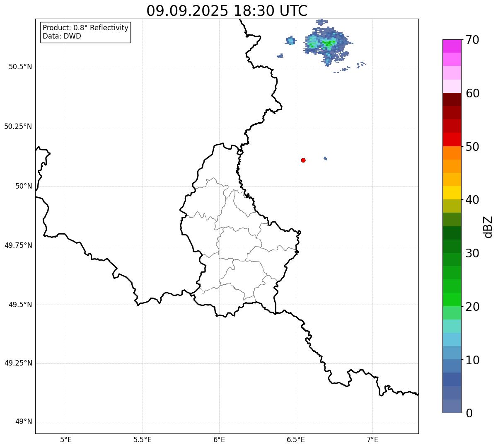The width and height of the screenshot is (498, 448).
Task: Click the 0 dBZ colorbar tick label
Action: [469, 413]
